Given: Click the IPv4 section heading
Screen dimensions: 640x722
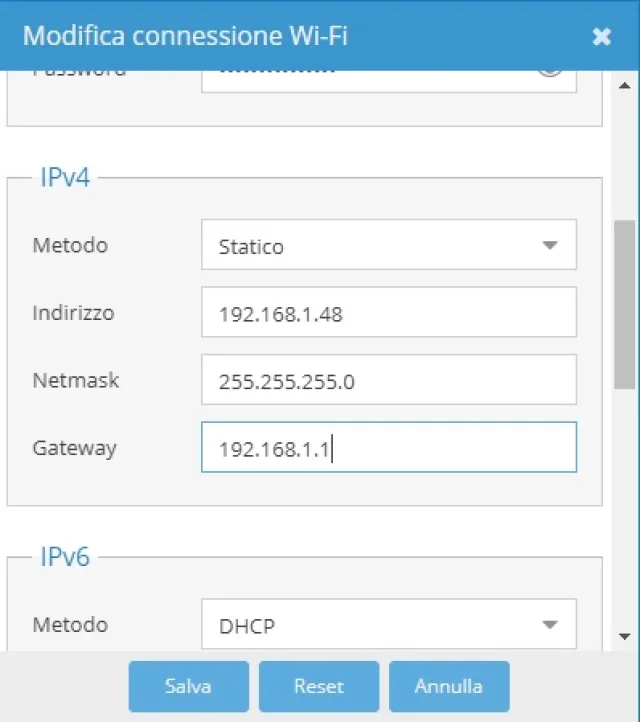Looking at the screenshot, I should coord(65,178).
